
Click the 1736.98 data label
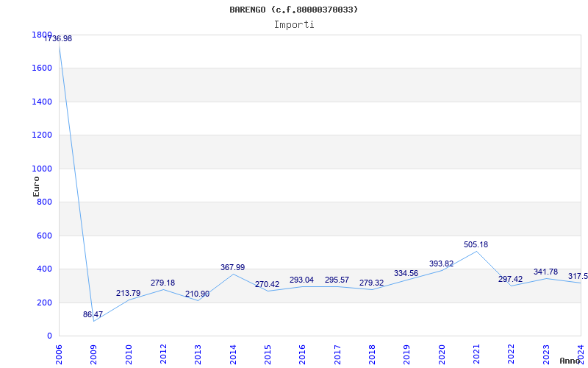58,38
